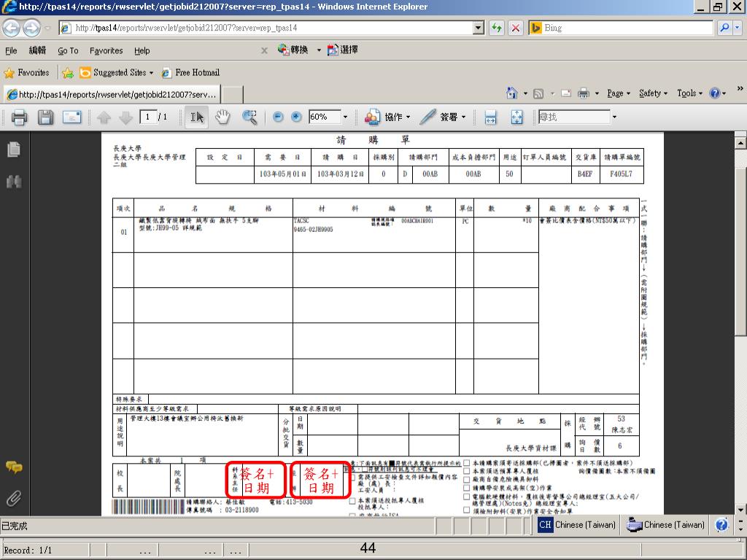Image resolution: width=747 pixels, height=560 pixels.
Task: Open the 轉換 (Convert) toolbar button
Action: (x=293, y=50)
